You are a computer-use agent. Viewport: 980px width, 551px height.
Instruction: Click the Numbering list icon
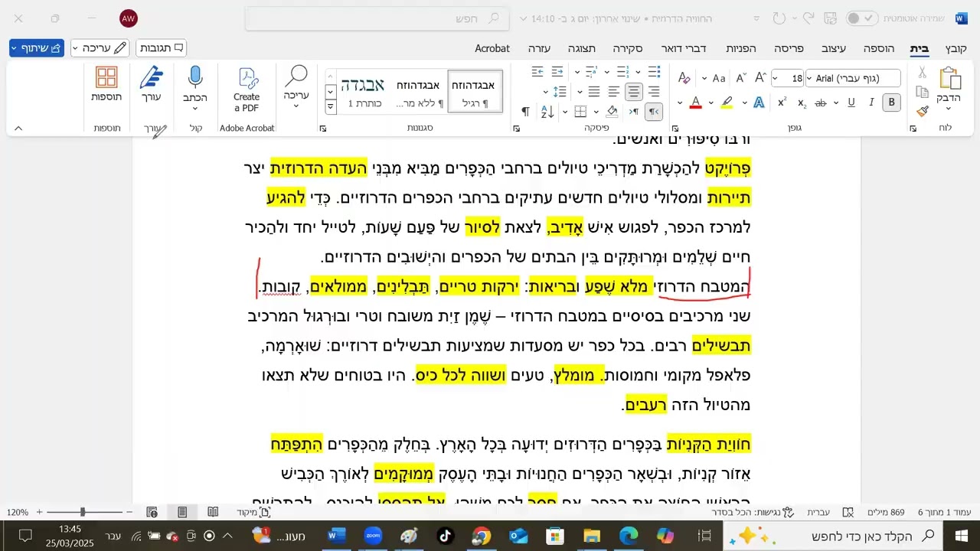[x=622, y=72]
